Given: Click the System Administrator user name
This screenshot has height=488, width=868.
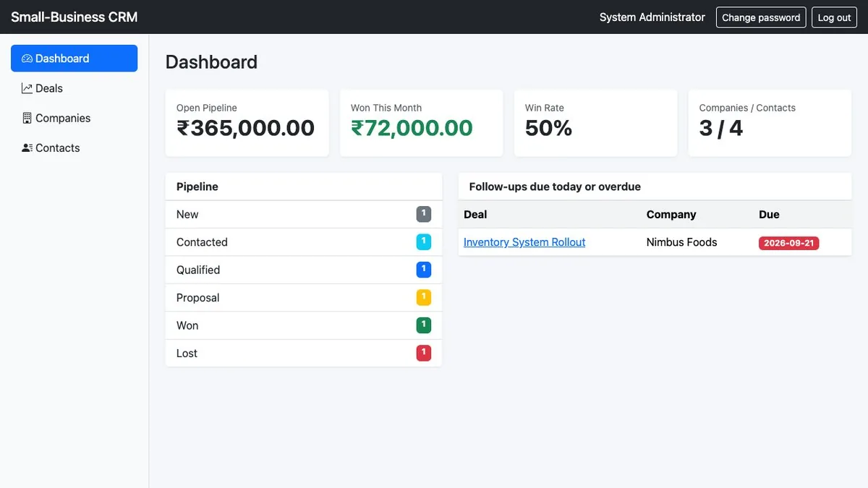Looking at the screenshot, I should click(652, 17).
